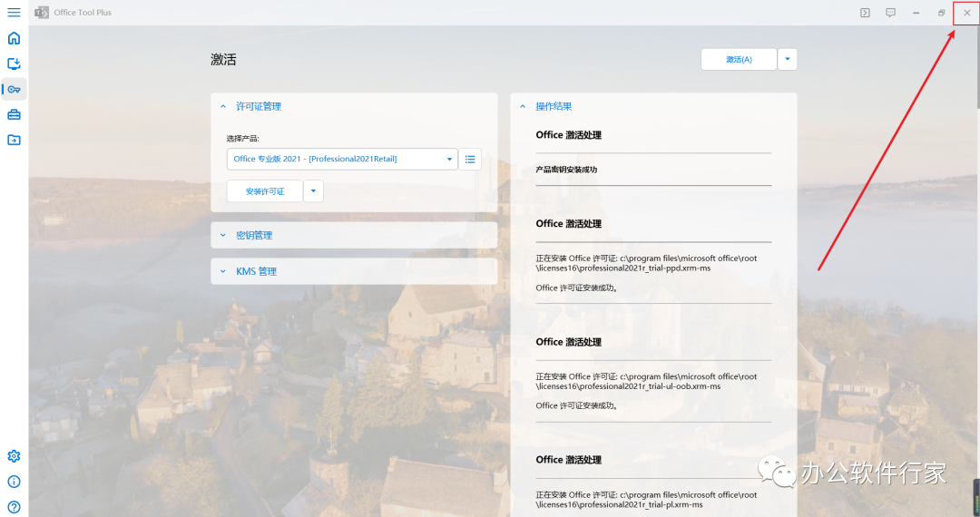Open the Office 专业版 2021 product combo box
The height and width of the screenshot is (517, 980).
pyautogui.click(x=342, y=160)
